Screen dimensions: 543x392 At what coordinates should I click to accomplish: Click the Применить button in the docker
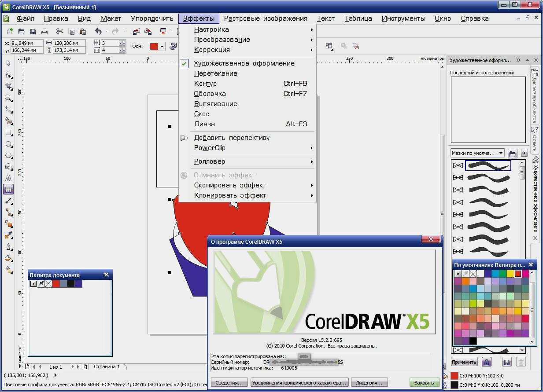pos(464,362)
